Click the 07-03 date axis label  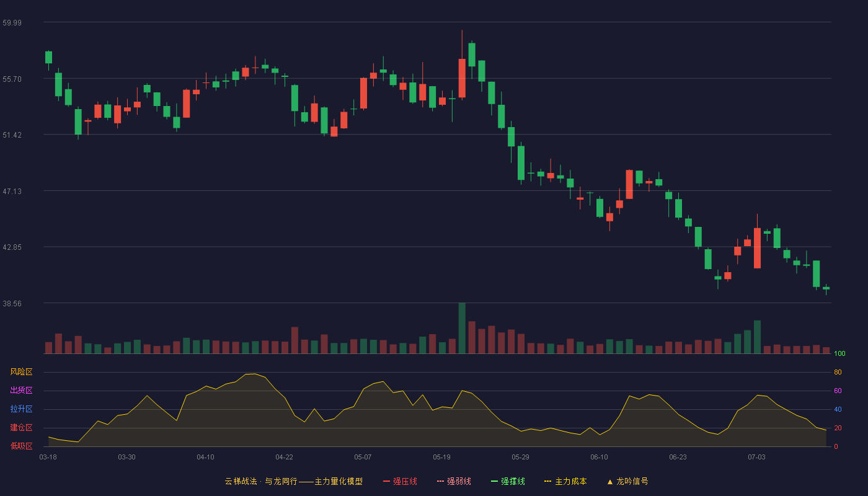click(756, 457)
